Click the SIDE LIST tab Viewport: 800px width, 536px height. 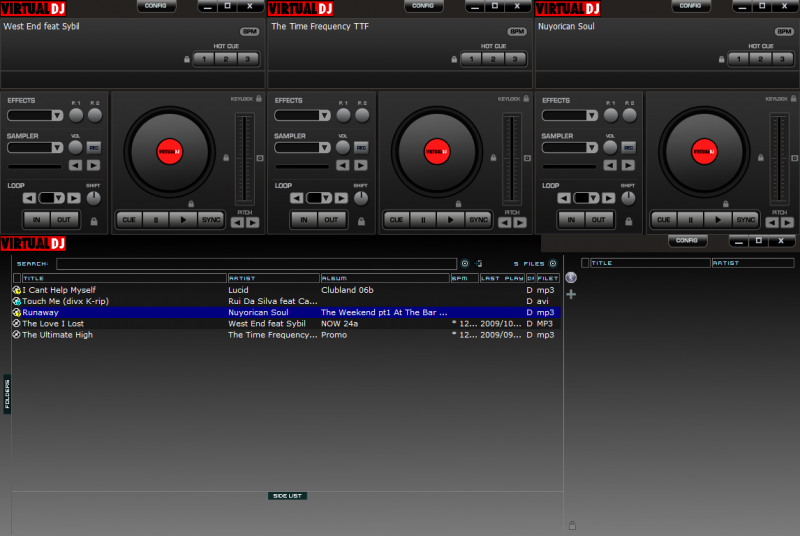click(287, 496)
